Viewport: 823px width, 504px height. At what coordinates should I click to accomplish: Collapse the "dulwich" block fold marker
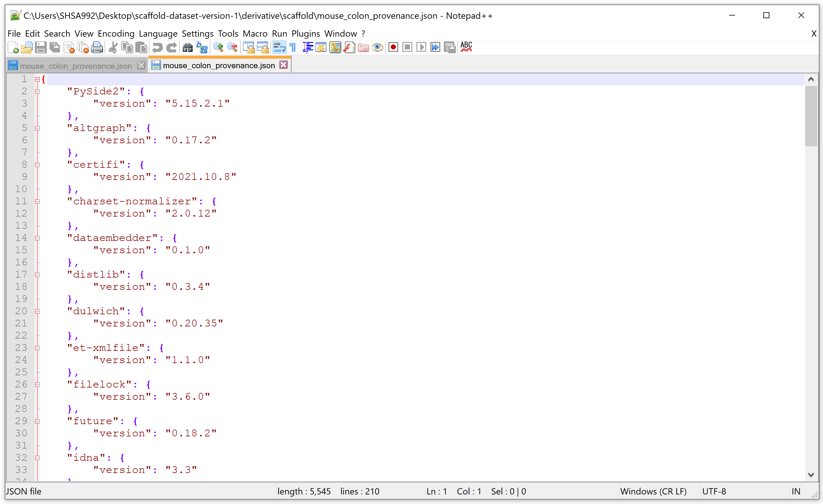(x=38, y=311)
